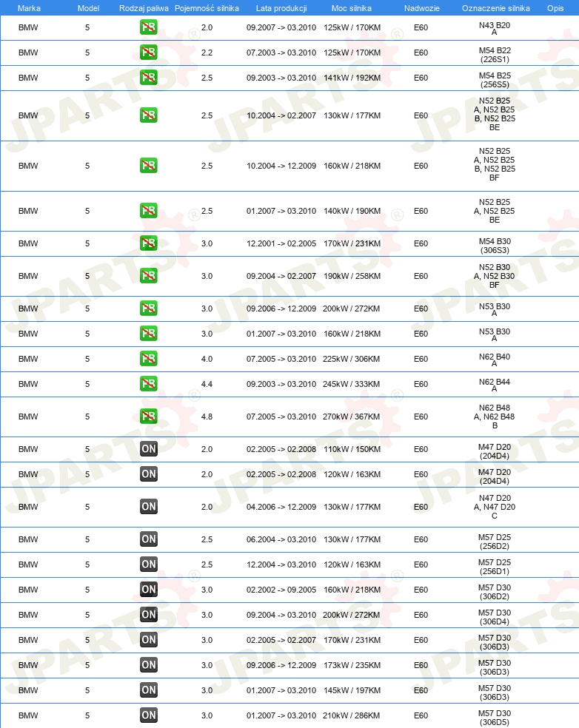
Task: Click engine code 'N43 B20 A'
Action: coord(495,28)
